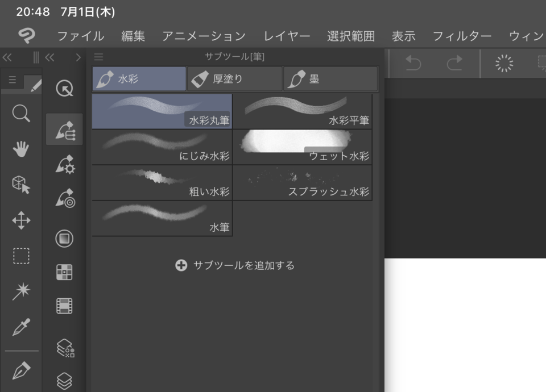The image size is (546, 392).
Task: Switch to the 厚塗り brush tab
Action: coord(234,78)
